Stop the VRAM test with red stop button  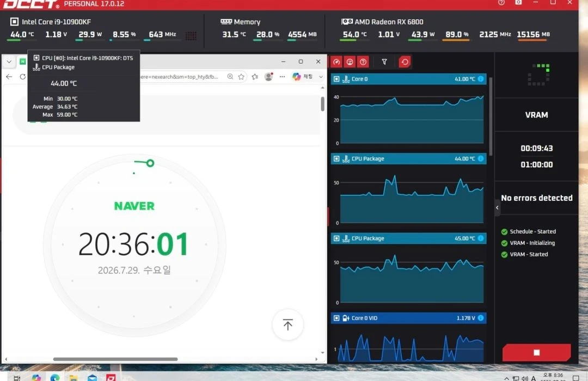coord(537,353)
